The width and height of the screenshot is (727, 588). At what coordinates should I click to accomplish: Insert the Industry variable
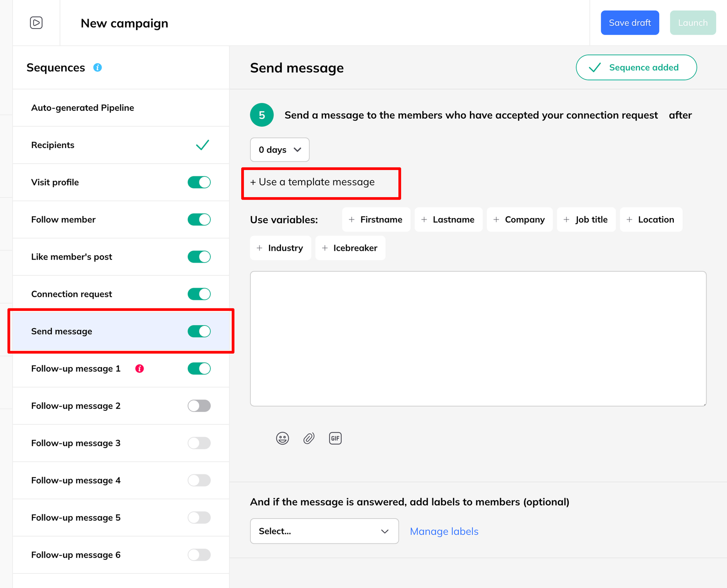pos(281,248)
